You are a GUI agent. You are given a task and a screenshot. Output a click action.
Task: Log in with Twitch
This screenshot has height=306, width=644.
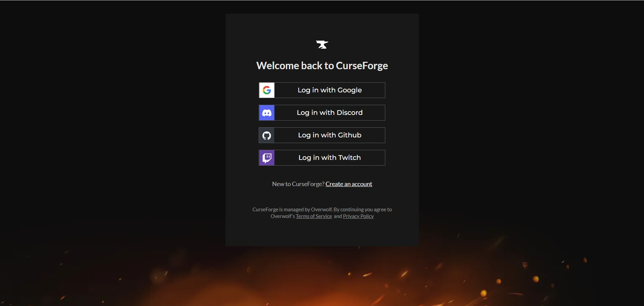click(x=330, y=158)
